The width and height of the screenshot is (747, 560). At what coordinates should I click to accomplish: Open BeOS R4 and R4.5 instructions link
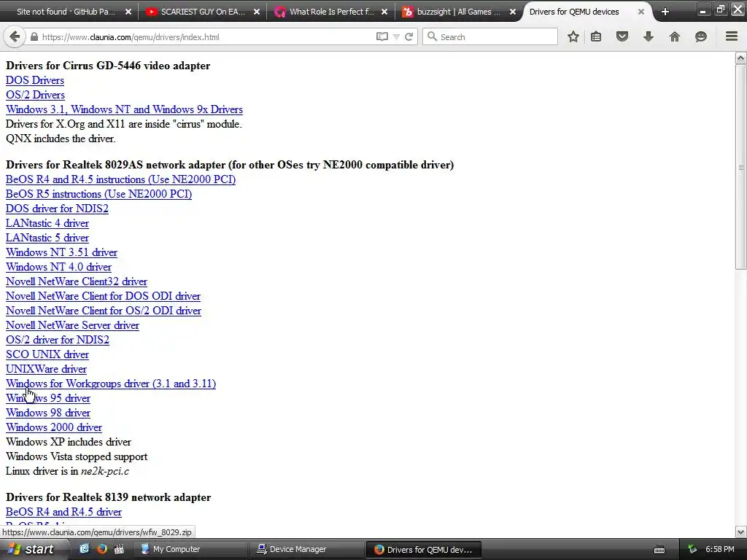point(120,179)
